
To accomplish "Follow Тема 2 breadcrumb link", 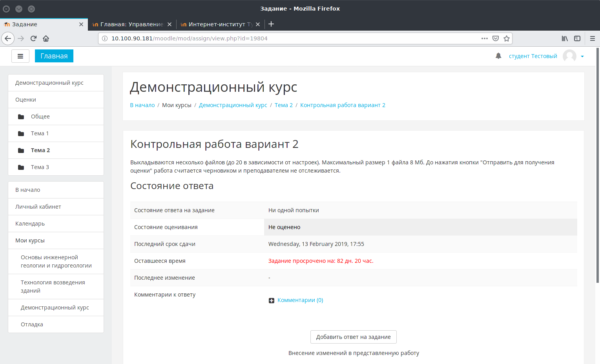I will pyautogui.click(x=284, y=105).
